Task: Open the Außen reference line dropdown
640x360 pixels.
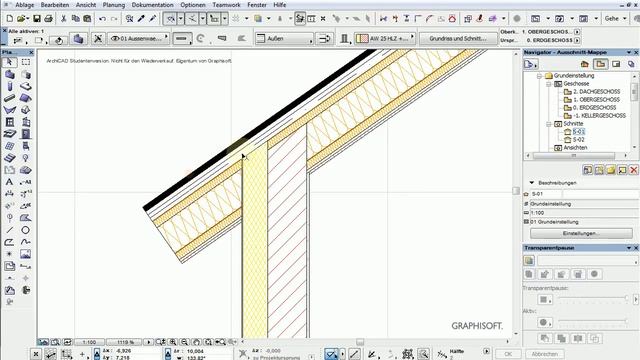Action: point(284,39)
